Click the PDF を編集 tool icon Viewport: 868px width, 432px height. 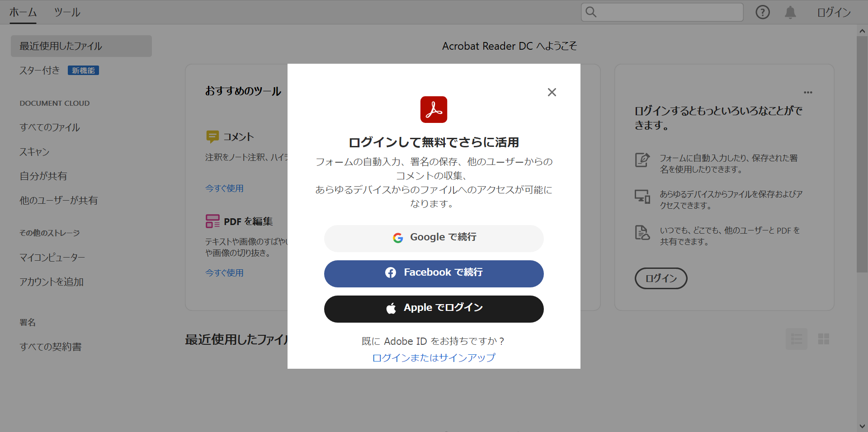pyautogui.click(x=212, y=221)
